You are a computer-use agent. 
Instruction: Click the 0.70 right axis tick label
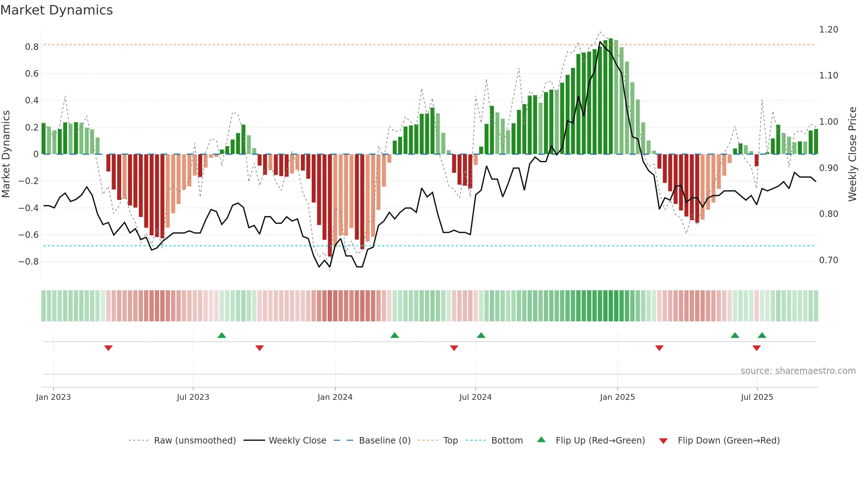pos(829,260)
